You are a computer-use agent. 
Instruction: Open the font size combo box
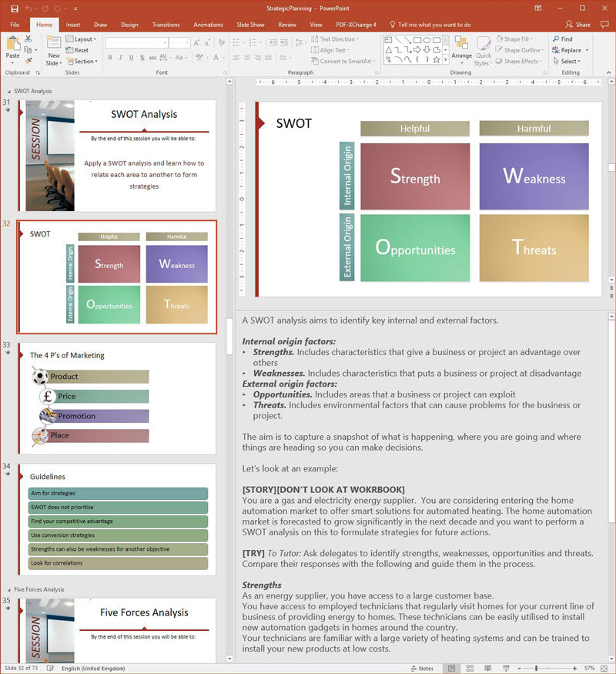pyautogui.click(x=179, y=43)
